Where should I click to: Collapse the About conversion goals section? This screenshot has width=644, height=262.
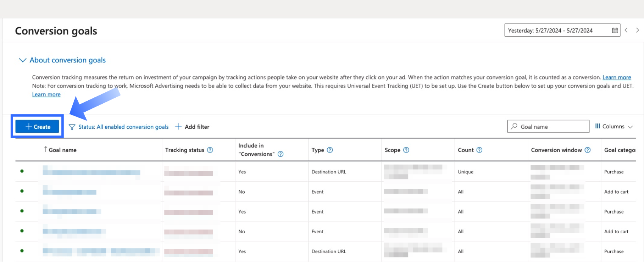click(x=23, y=60)
